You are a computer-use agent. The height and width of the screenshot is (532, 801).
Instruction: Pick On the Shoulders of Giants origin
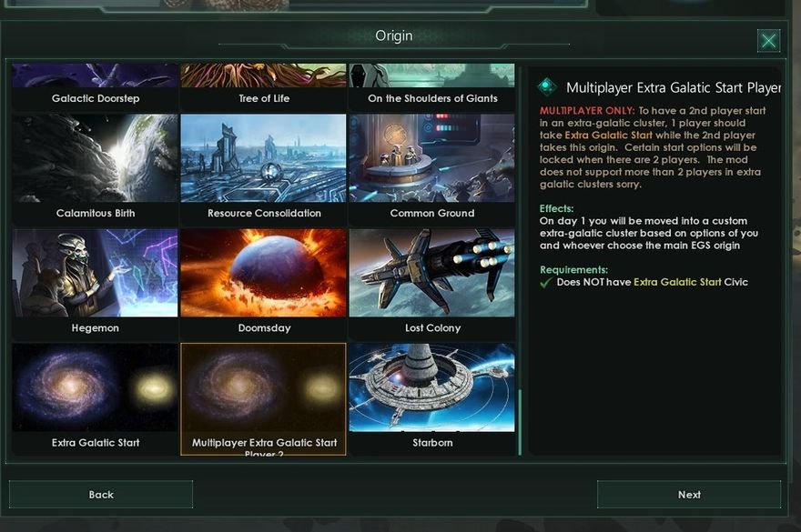pos(432,86)
